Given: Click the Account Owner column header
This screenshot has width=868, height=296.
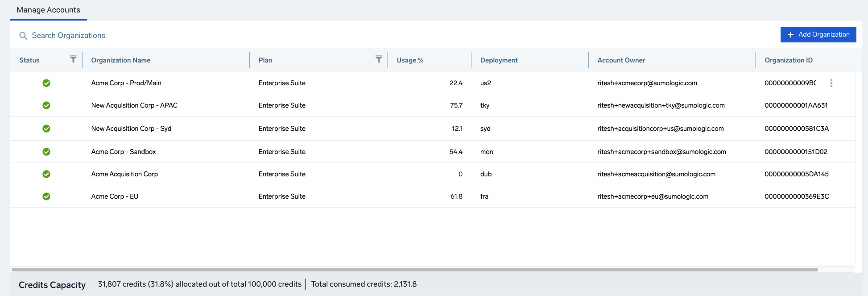Looking at the screenshot, I should coord(621,60).
